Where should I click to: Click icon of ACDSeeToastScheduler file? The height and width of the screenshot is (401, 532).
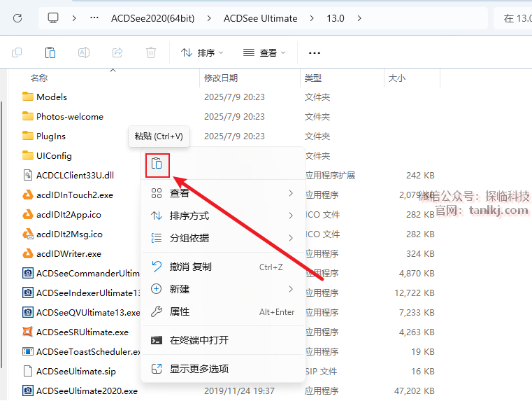tap(28, 351)
